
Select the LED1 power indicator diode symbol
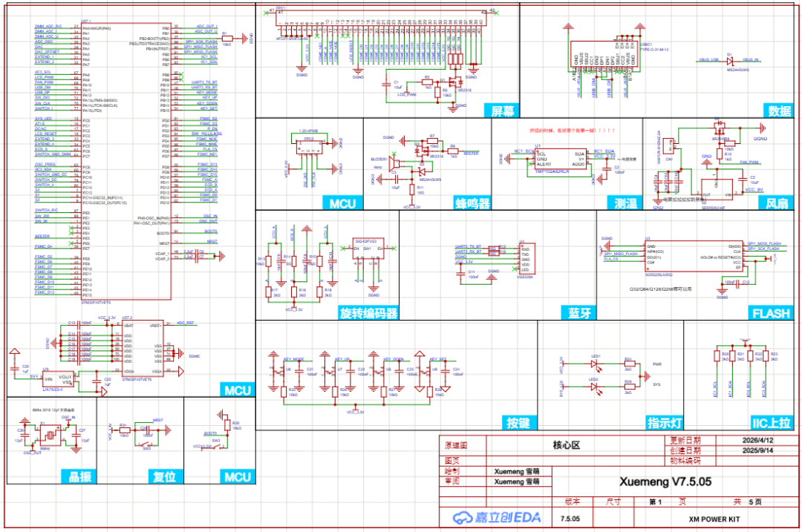(x=596, y=365)
